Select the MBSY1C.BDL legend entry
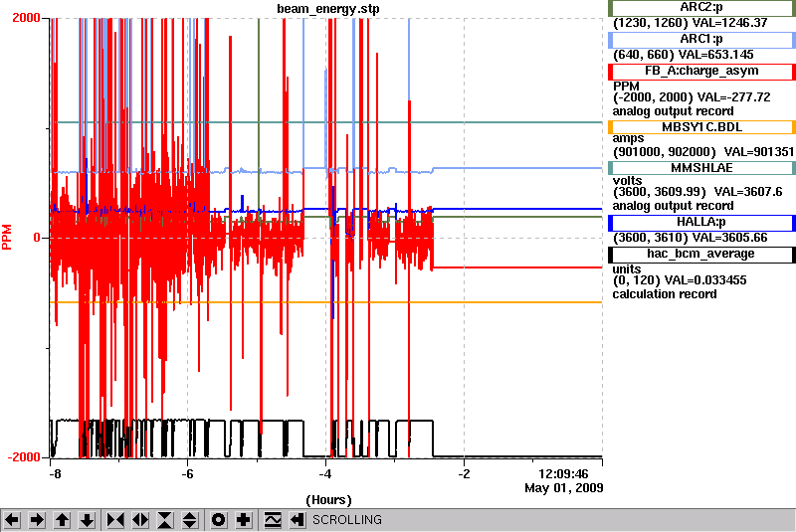Screen dimensions: 796x532 701,127
